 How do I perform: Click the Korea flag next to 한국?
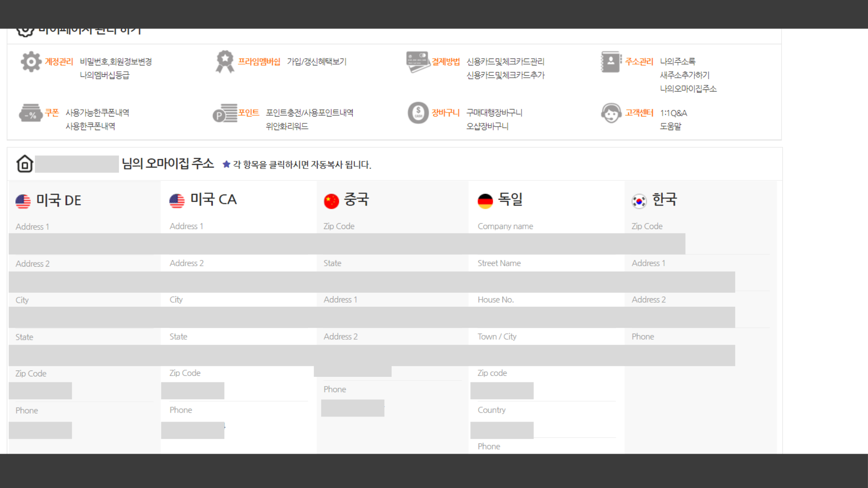[x=639, y=201]
